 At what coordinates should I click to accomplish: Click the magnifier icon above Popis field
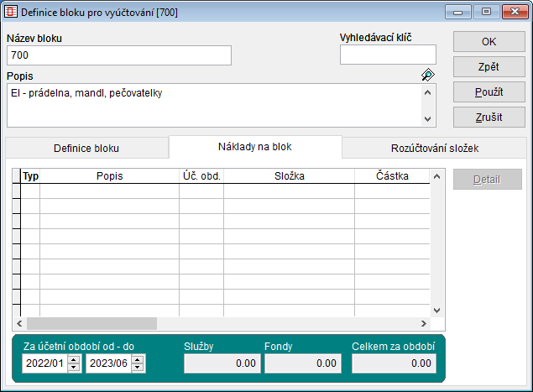[428, 75]
